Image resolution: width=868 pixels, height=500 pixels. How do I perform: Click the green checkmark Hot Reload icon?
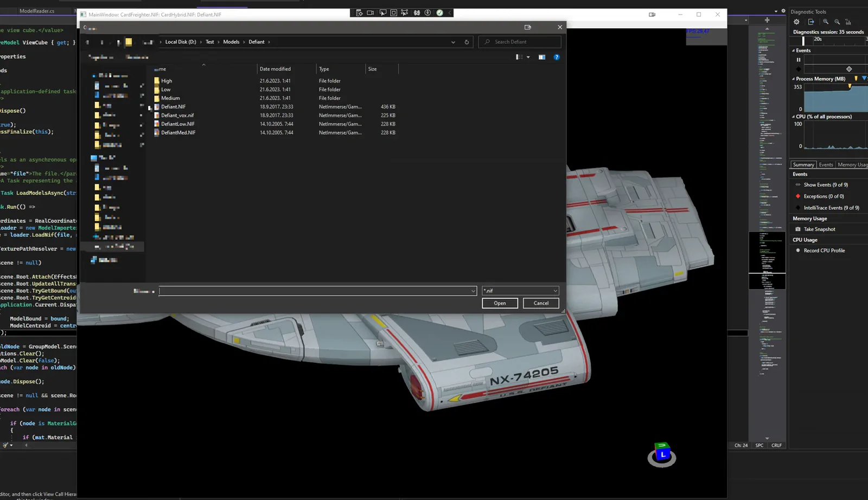tap(440, 13)
